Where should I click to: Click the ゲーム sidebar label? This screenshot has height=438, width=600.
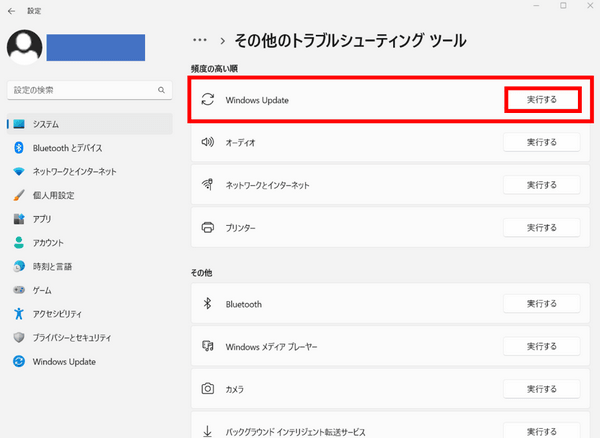coord(42,290)
